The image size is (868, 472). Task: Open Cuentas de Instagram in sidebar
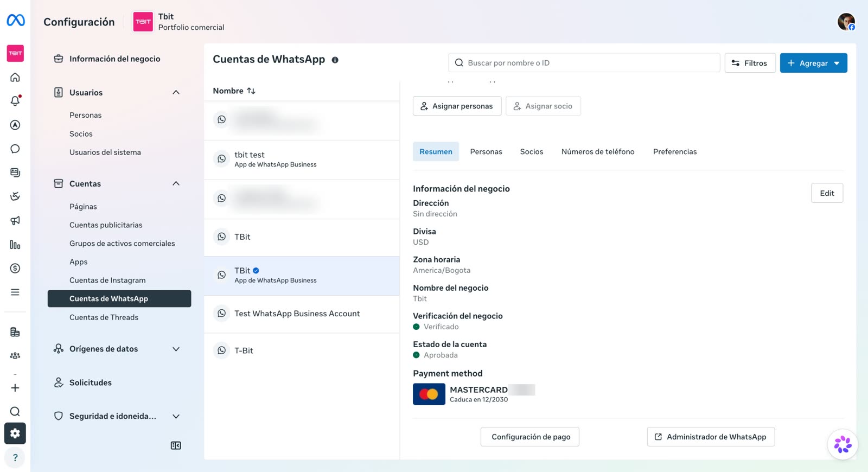point(107,280)
